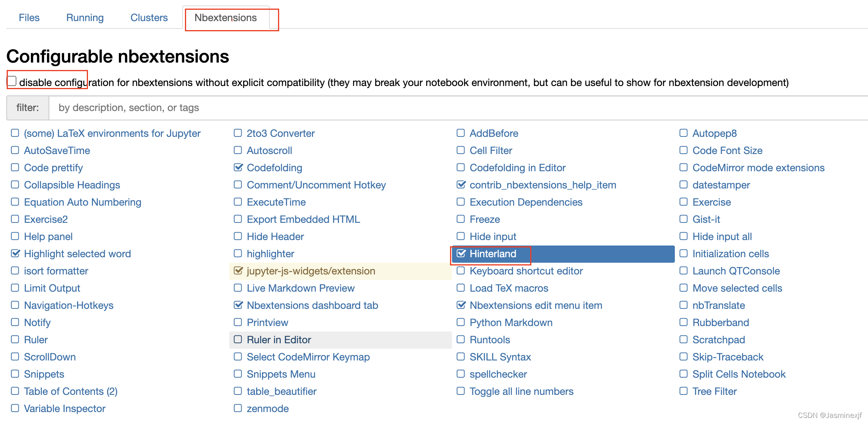Open the Collapsible Headings extension link

(x=72, y=185)
